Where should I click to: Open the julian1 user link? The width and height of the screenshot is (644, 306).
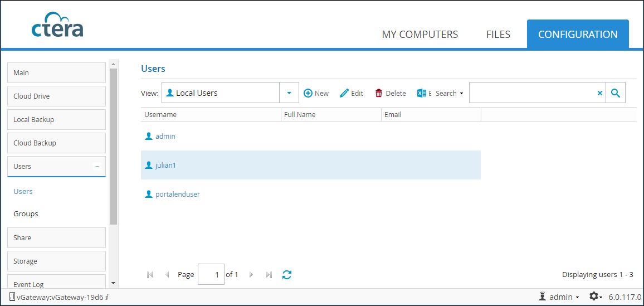pos(165,165)
